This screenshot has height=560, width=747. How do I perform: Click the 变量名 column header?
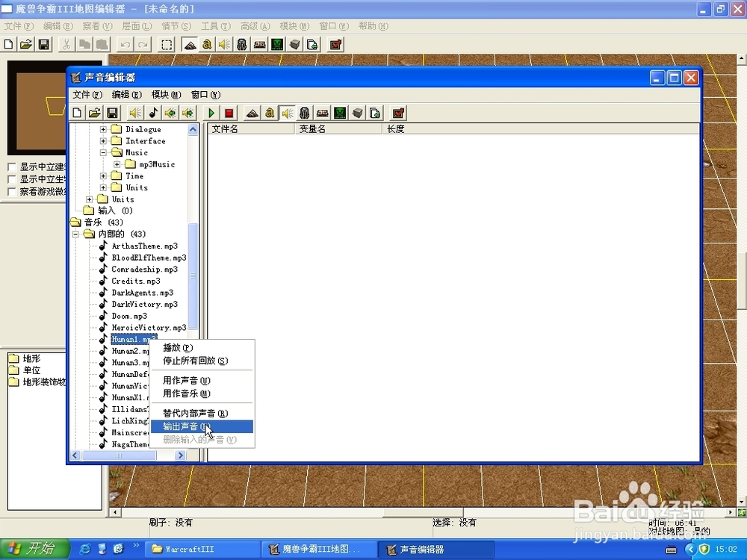(338, 129)
